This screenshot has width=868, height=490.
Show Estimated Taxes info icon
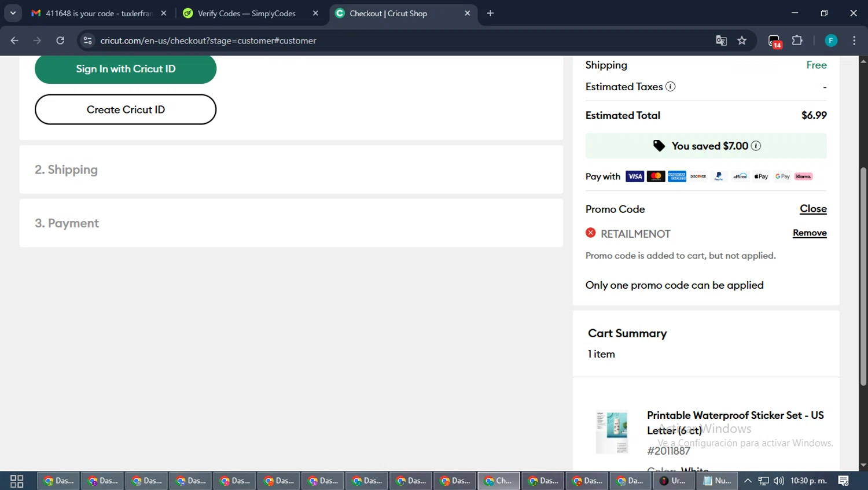(670, 87)
